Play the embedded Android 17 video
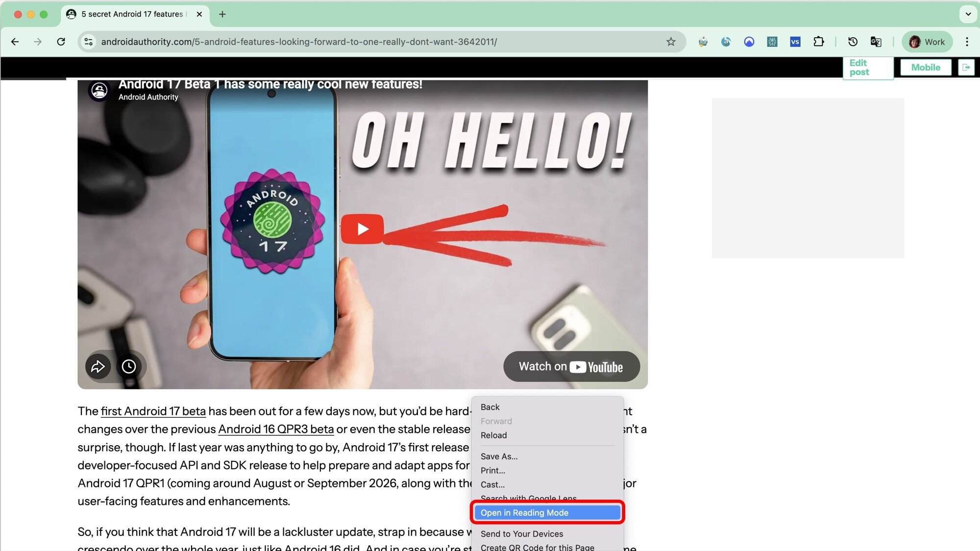 362,228
